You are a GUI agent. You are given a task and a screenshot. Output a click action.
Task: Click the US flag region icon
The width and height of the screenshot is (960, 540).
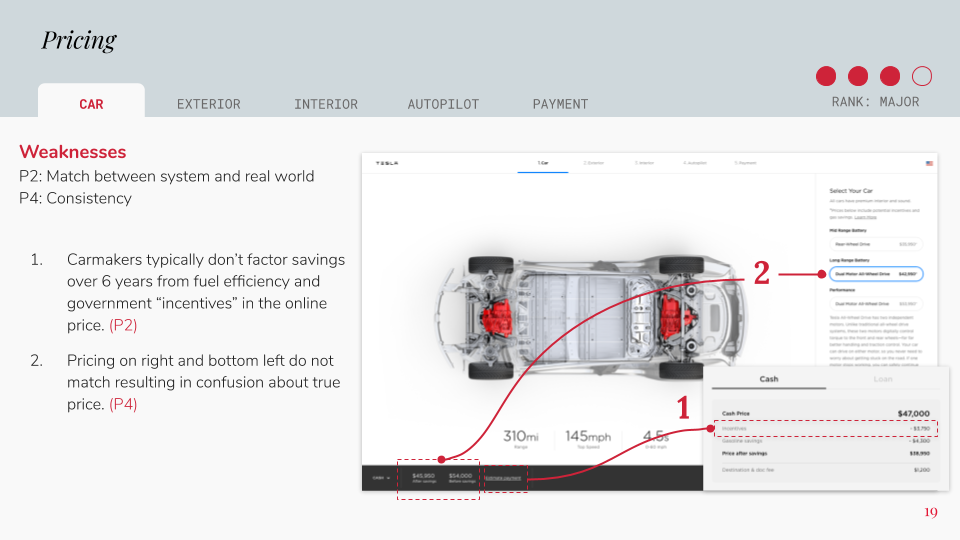929,163
